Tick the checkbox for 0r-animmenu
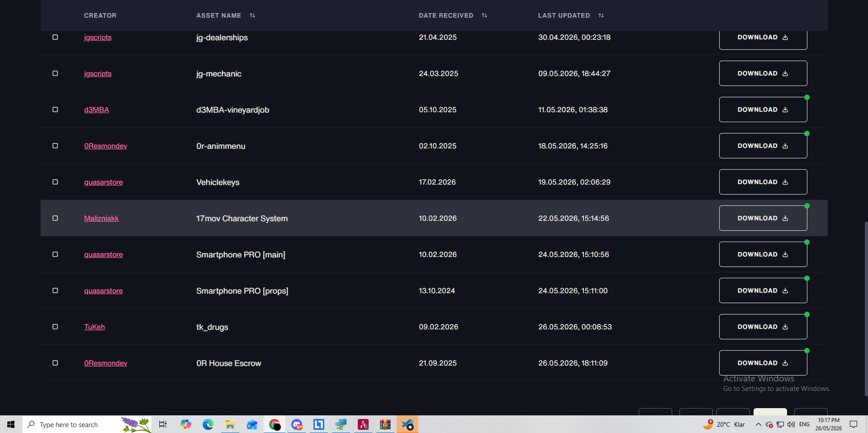 click(55, 146)
